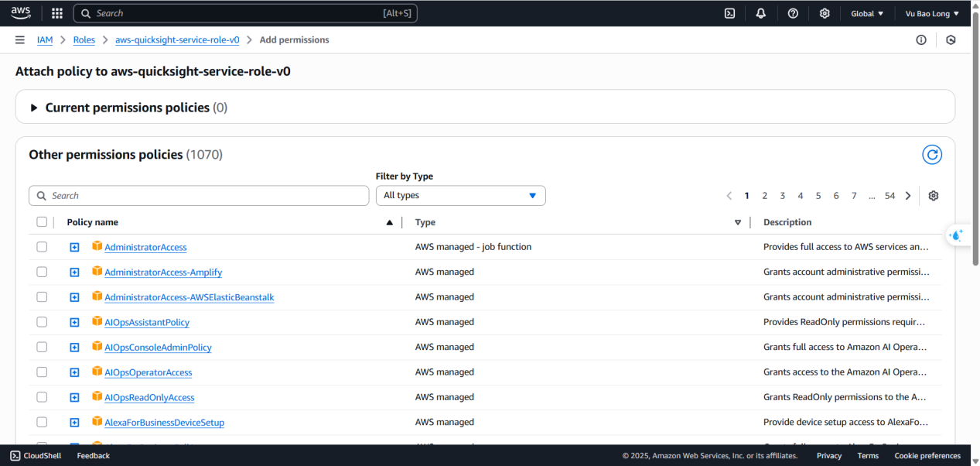The height and width of the screenshot is (466, 980).
Task: Click the policy icon beside AlexaForBusinessDeviceSetup
Action: click(x=97, y=422)
